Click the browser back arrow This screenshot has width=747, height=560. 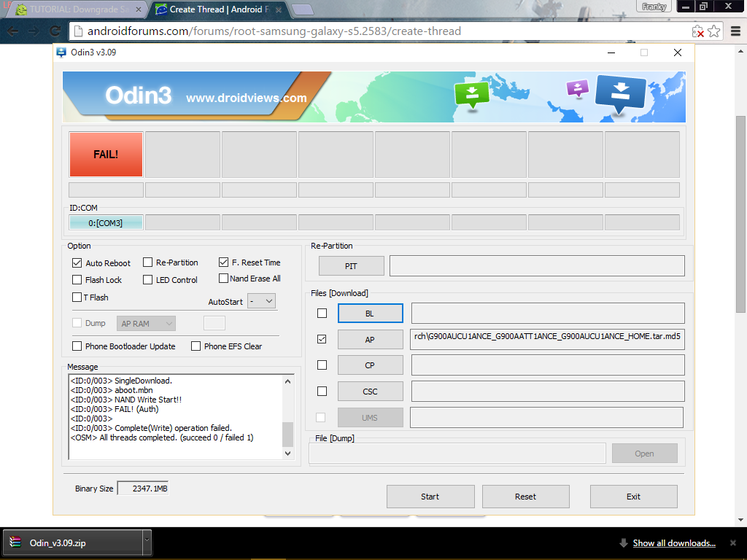(x=13, y=31)
